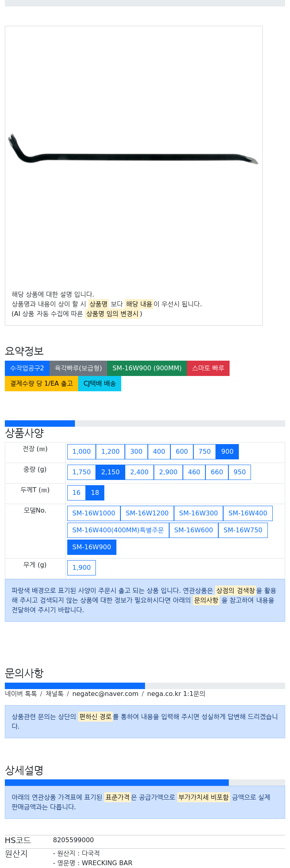The height and width of the screenshot is (868, 290).
Task: Click the wrecking bar product image
Action: (133, 149)
